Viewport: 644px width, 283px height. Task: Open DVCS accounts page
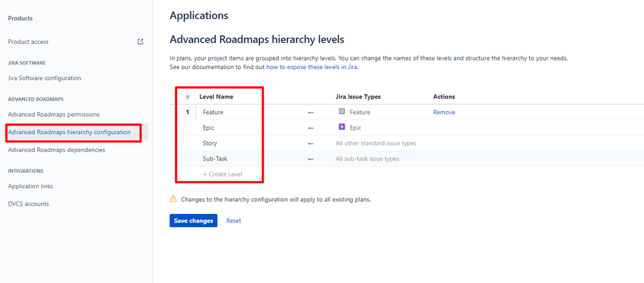[x=28, y=204]
